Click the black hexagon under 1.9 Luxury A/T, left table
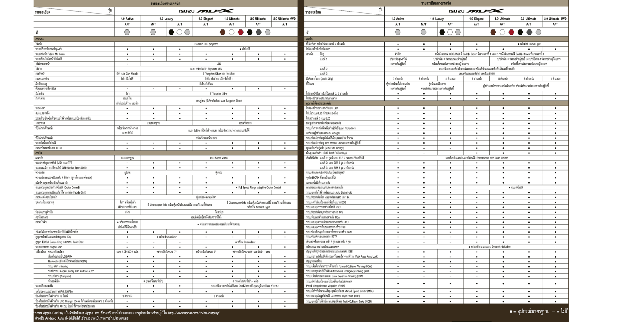Viewport: 644px width, 322px height. (171, 32)
